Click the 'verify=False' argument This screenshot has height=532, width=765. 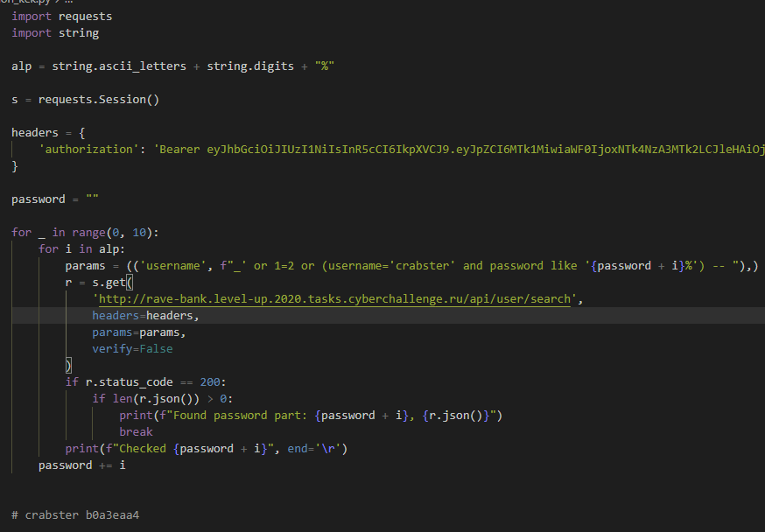(132, 348)
